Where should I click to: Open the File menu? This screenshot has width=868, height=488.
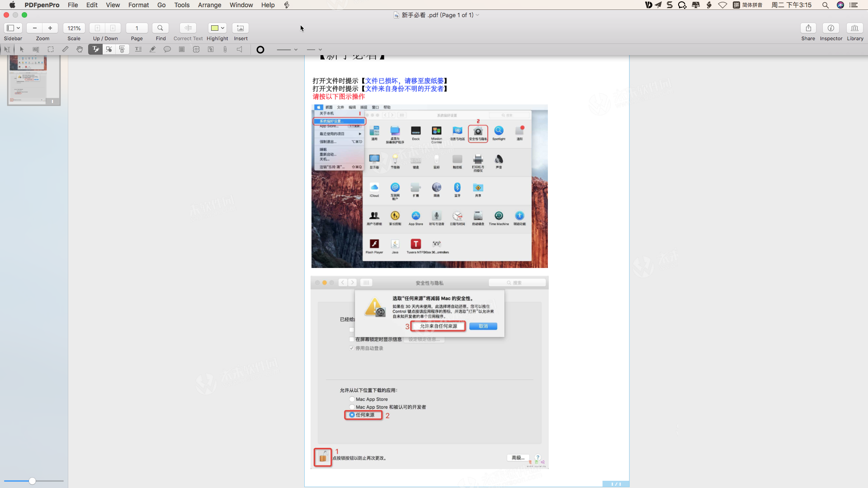point(73,5)
